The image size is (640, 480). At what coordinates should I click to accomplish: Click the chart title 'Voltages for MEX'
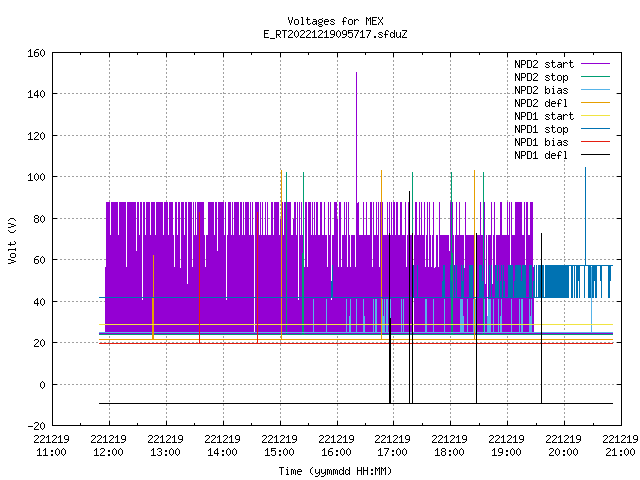(335, 21)
